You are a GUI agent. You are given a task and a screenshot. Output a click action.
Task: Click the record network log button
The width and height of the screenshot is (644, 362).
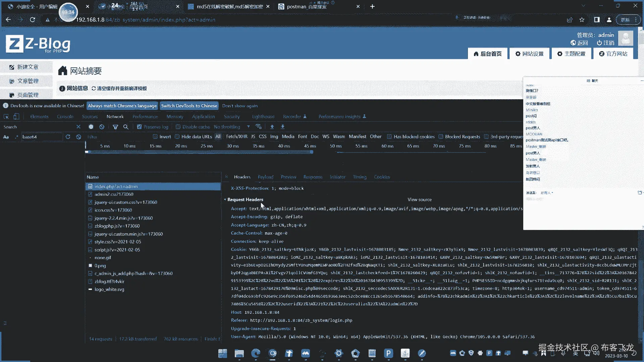(x=91, y=127)
